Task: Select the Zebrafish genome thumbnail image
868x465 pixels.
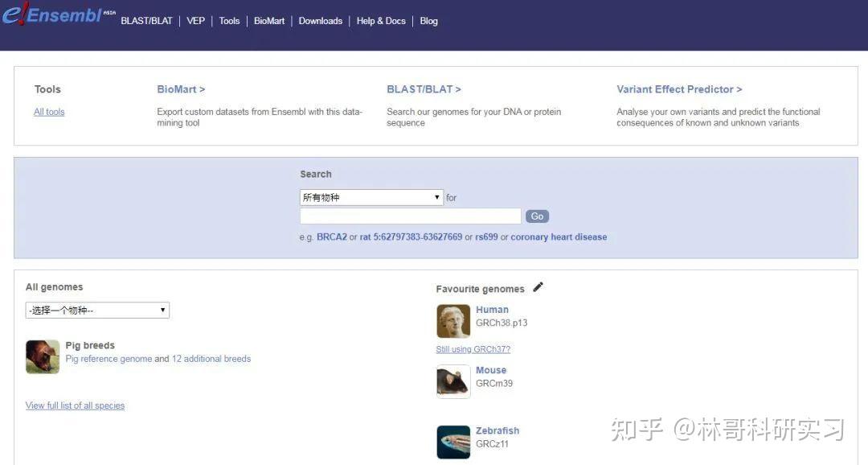Action: tap(452, 441)
